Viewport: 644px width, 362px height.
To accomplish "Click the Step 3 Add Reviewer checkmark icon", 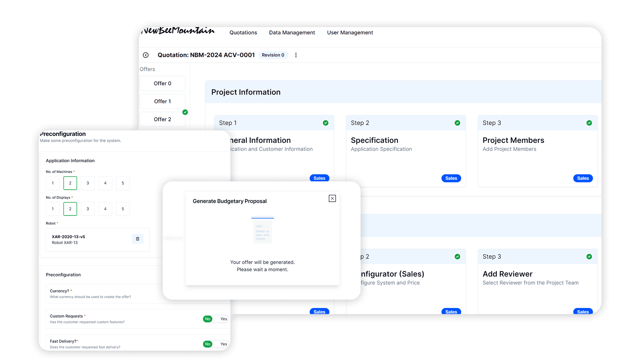I will coord(589,256).
